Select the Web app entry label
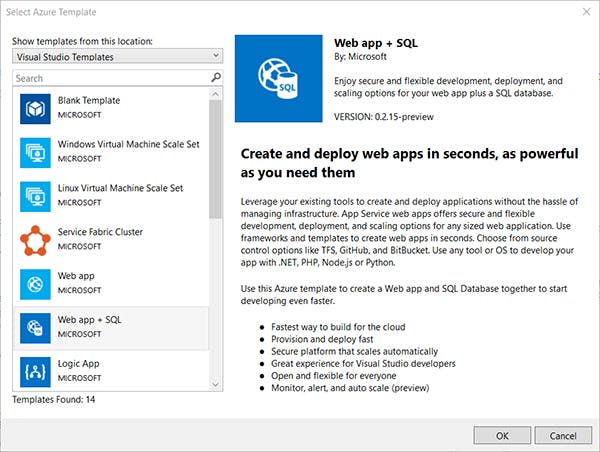The width and height of the screenshot is (600, 452). click(x=78, y=276)
